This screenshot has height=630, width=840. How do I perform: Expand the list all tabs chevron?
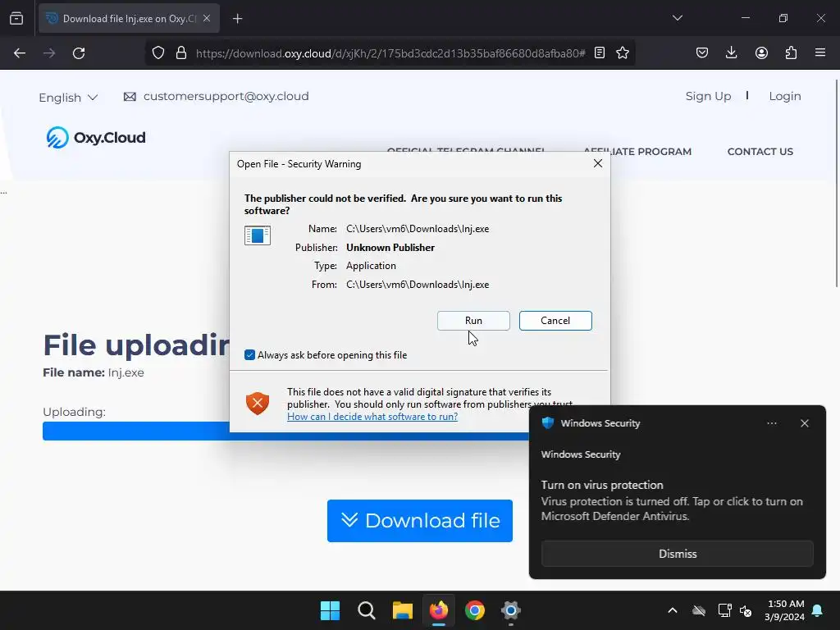[677, 18]
